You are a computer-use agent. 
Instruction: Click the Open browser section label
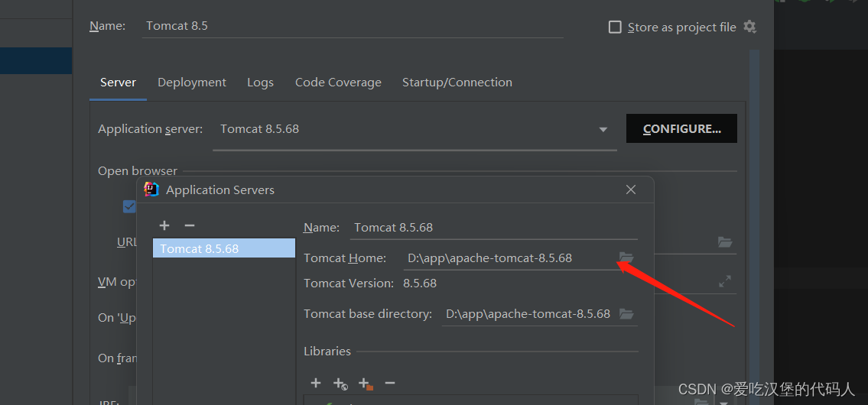pos(138,171)
